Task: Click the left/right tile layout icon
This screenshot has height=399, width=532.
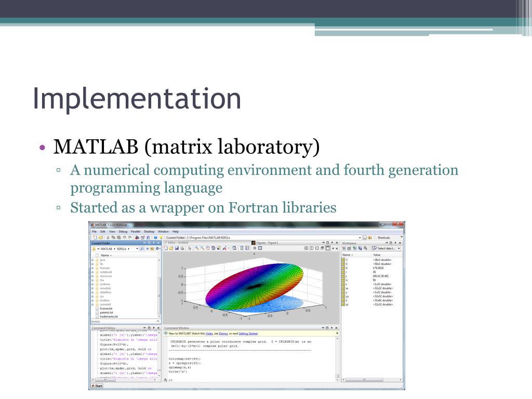Action: click(312, 248)
